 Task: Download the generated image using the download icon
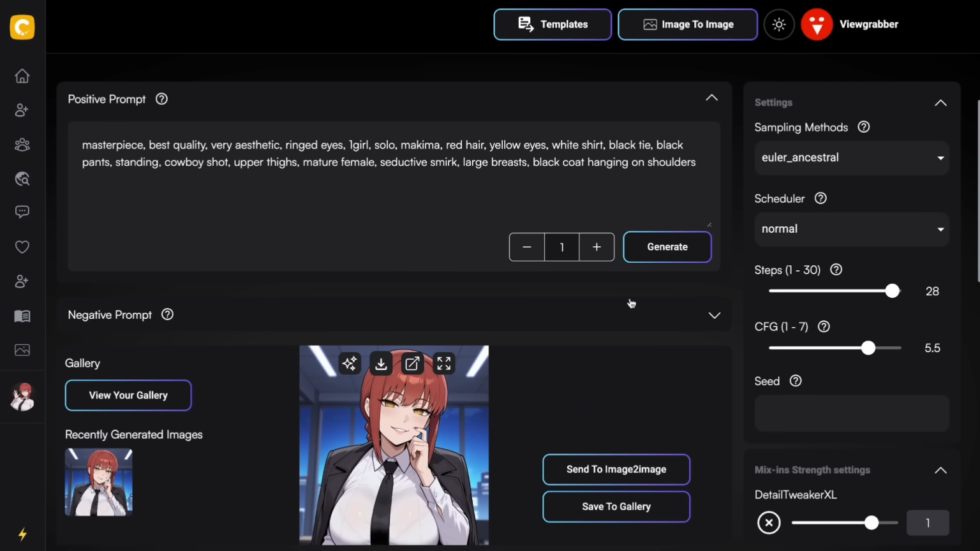pyautogui.click(x=380, y=364)
